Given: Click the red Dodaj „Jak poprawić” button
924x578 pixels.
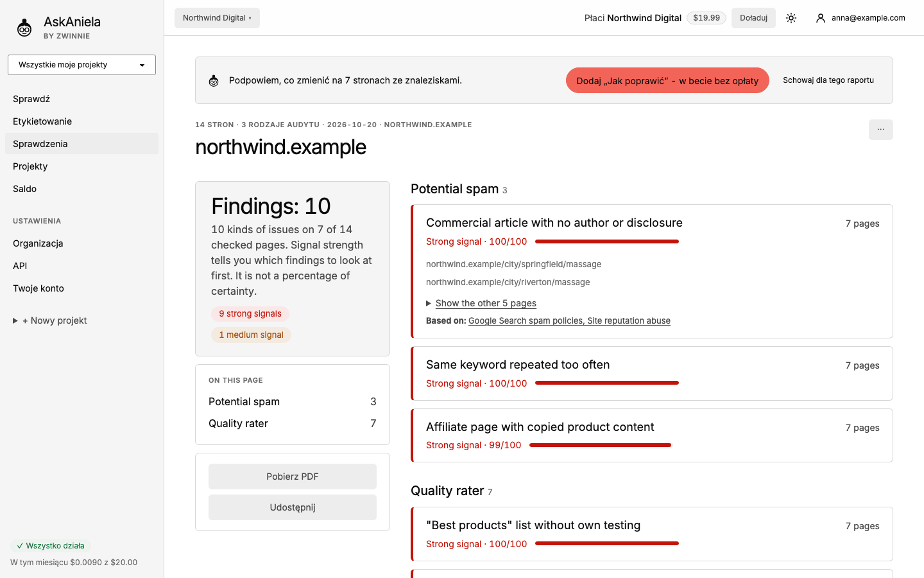Looking at the screenshot, I should point(667,80).
